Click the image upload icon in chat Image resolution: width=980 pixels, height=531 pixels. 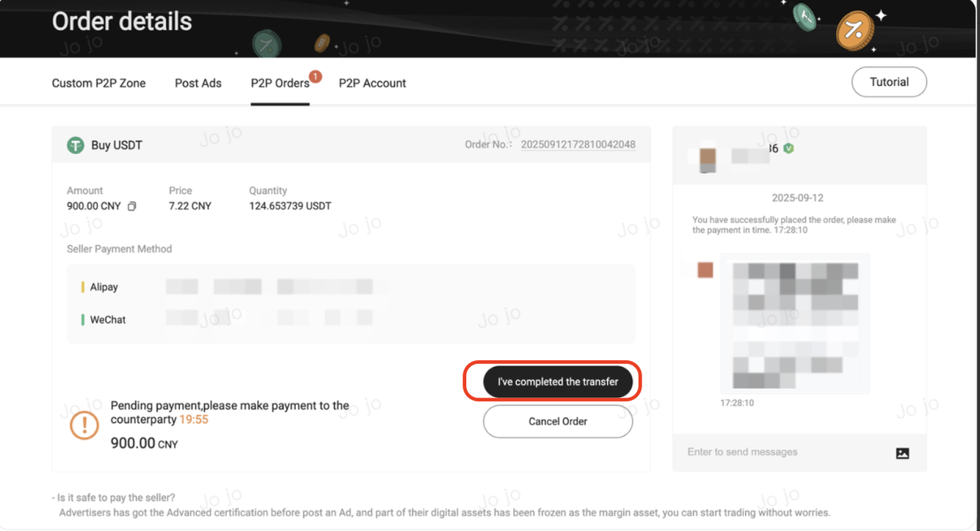tap(902, 453)
